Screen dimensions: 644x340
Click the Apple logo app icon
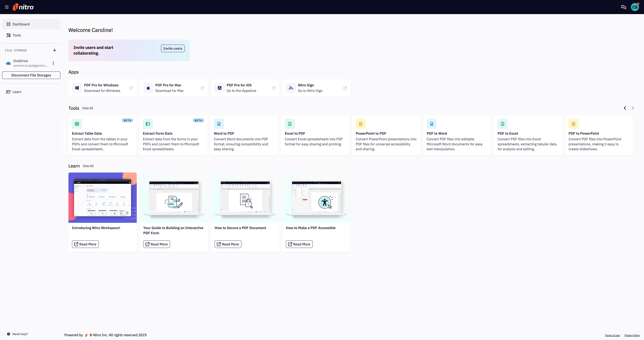148,88
